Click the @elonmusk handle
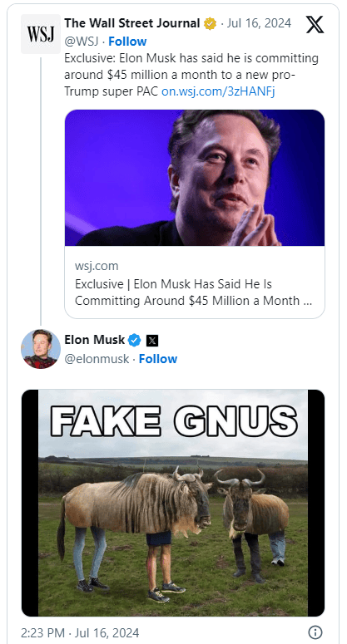The width and height of the screenshot is (347, 644). tap(97, 359)
